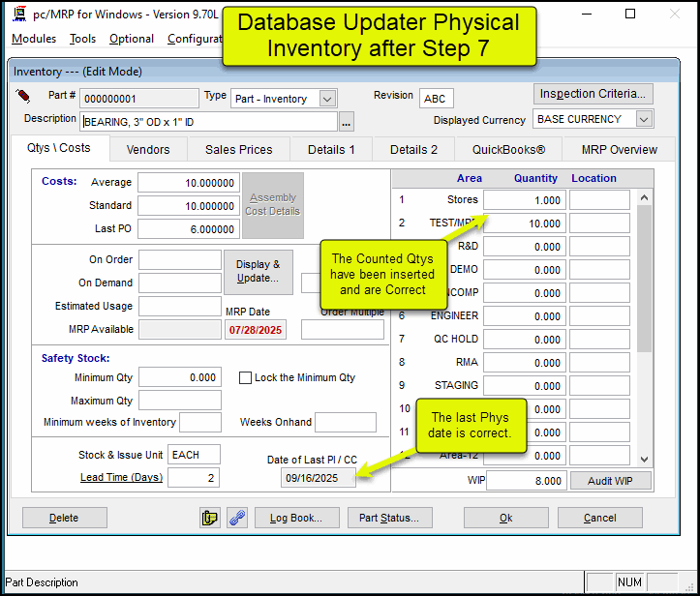
Task: Click the Maximum Qty field
Action: (179, 401)
